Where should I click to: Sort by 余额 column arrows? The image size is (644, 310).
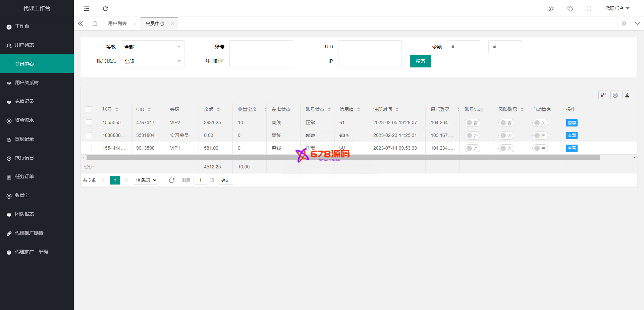point(218,109)
